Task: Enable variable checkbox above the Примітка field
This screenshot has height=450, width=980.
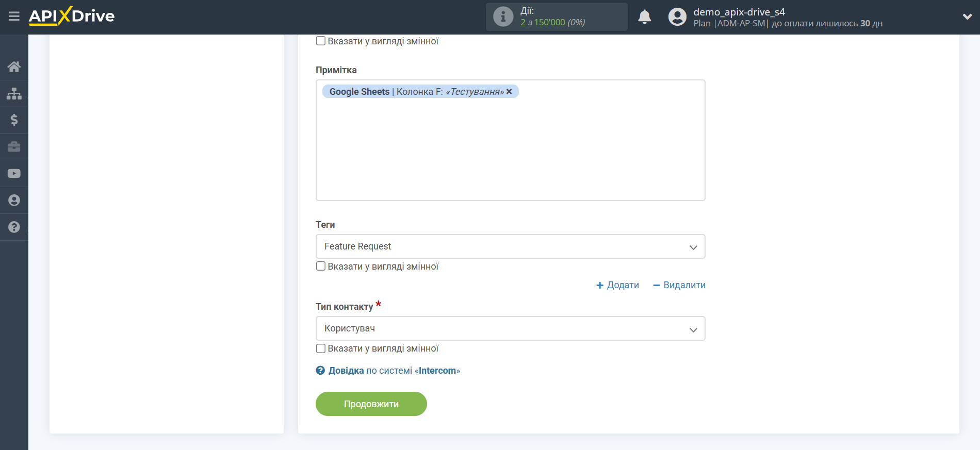Action: click(x=321, y=41)
